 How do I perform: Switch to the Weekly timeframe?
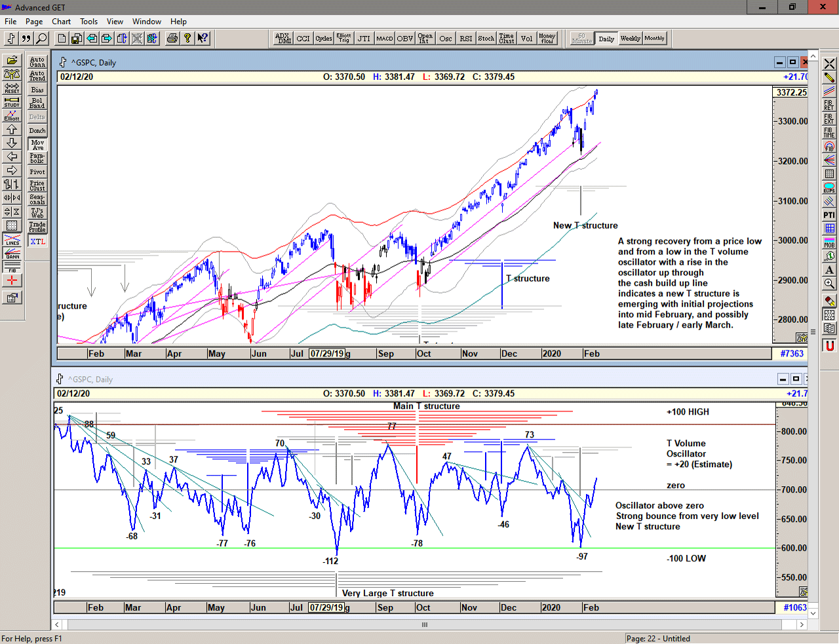click(630, 39)
